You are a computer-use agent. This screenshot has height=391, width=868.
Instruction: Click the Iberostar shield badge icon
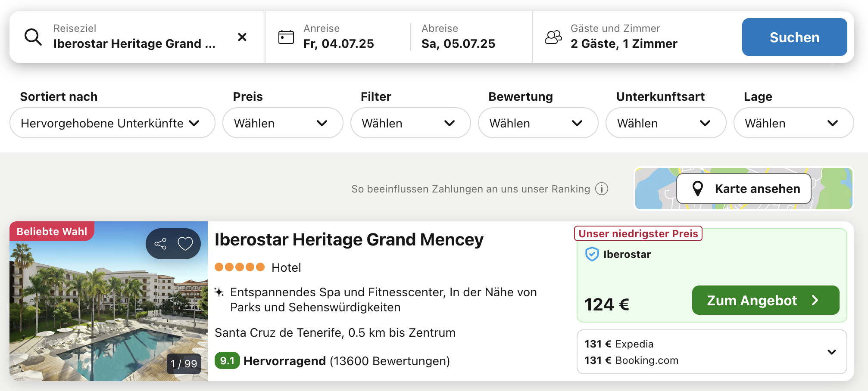coord(592,254)
